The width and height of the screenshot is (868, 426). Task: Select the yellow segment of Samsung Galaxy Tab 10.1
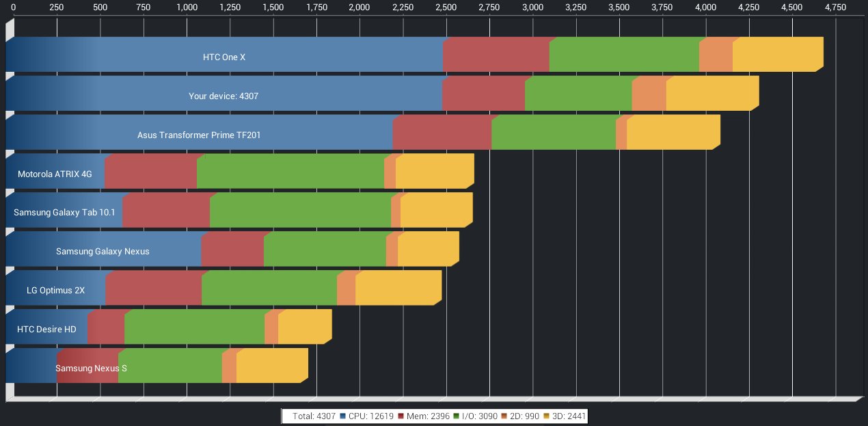coord(437,211)
